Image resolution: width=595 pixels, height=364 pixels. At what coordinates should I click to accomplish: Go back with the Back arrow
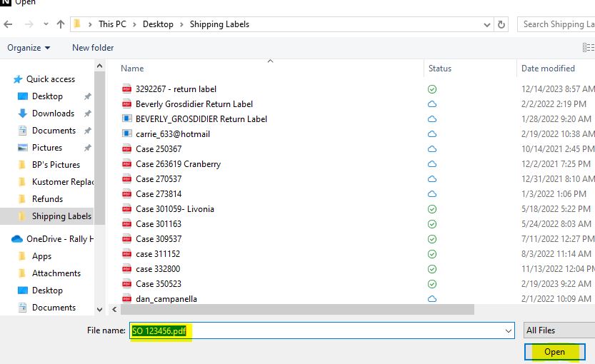[x=8, y=24]
